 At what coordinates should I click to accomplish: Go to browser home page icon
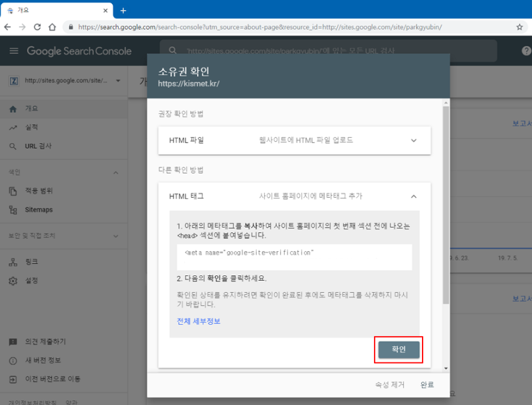[x=52, y=27]
